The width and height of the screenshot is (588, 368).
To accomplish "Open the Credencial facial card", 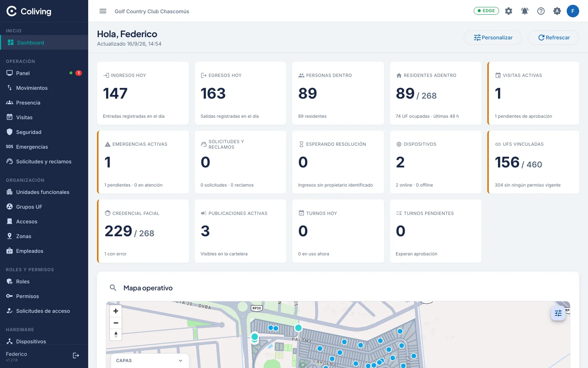I will (143, 231).
